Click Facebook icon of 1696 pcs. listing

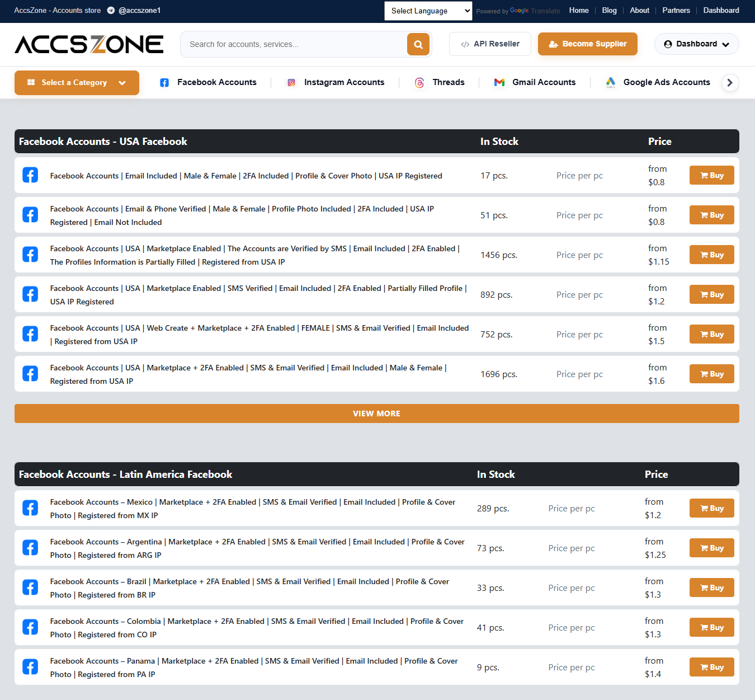(x=30, y=374)
